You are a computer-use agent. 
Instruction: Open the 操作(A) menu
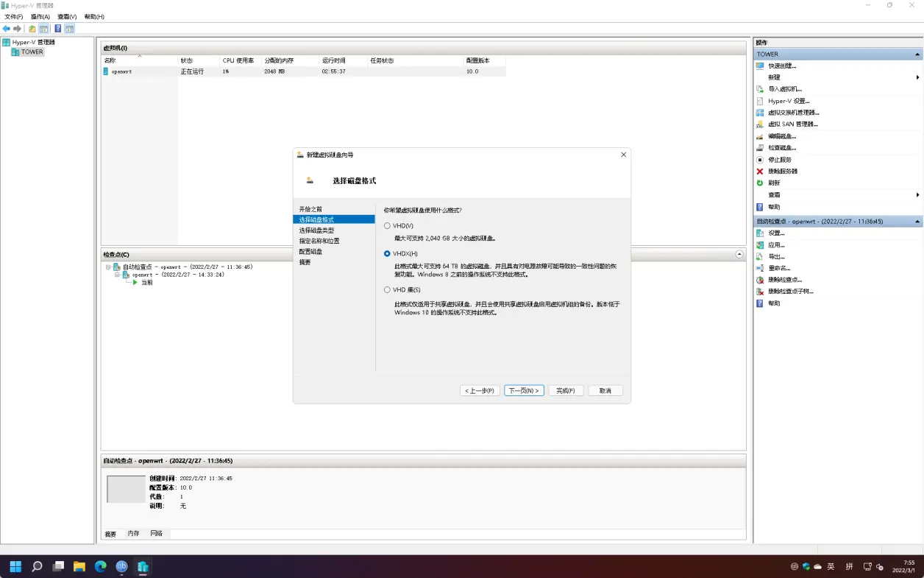40,16
